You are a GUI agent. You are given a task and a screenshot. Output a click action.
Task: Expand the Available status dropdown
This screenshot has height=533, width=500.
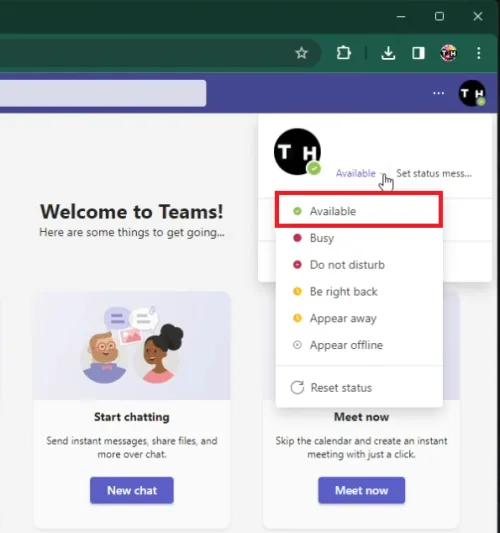pyautogui.click(x=359, y=173)
